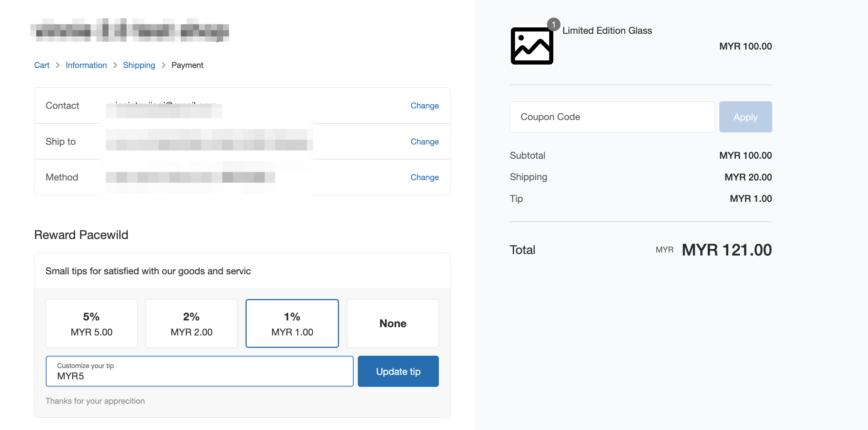Select the 2% tip option

point(191,323)
